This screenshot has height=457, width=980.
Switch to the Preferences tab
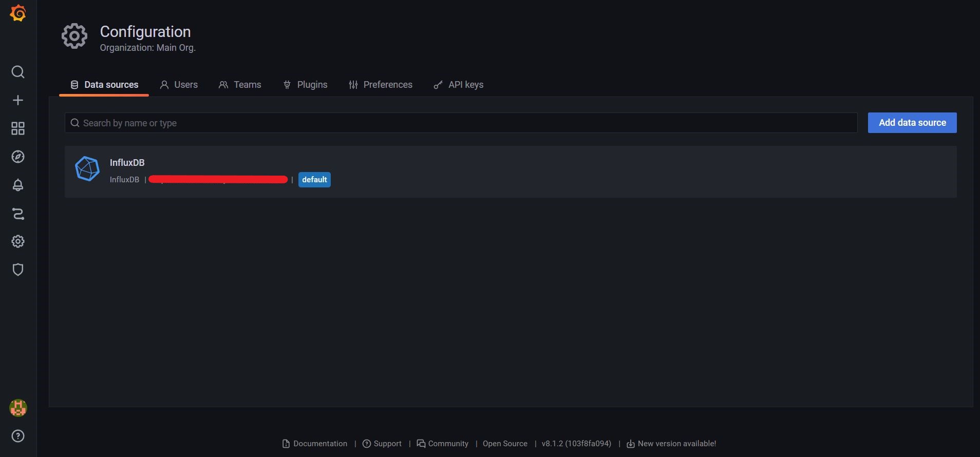coord(381,85)
